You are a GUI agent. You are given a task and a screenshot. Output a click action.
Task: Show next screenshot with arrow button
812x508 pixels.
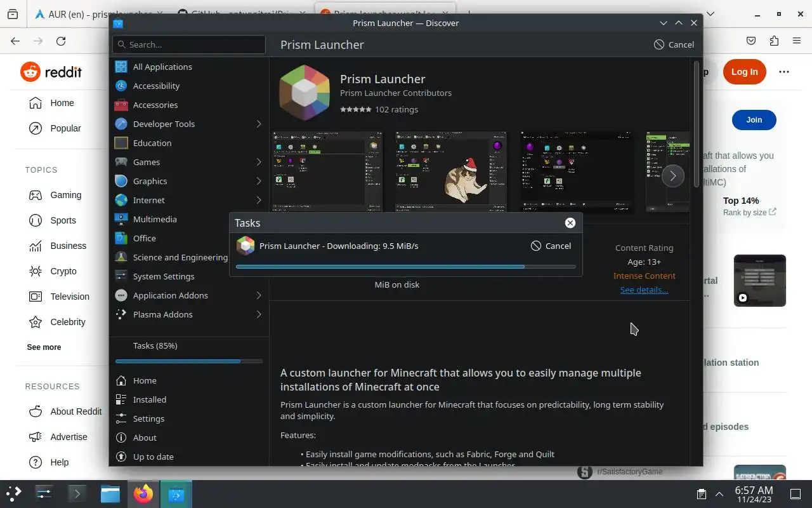click(x=673, y=176)
